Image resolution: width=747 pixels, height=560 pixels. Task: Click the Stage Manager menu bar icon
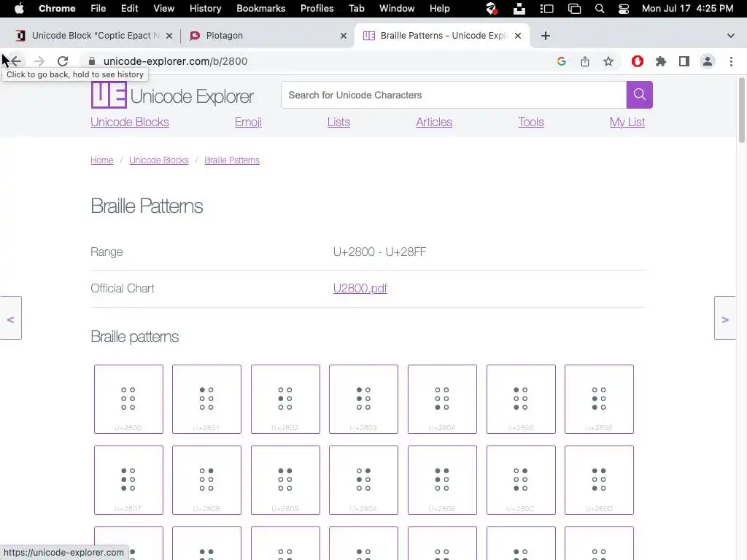click(x=547, y=9)
